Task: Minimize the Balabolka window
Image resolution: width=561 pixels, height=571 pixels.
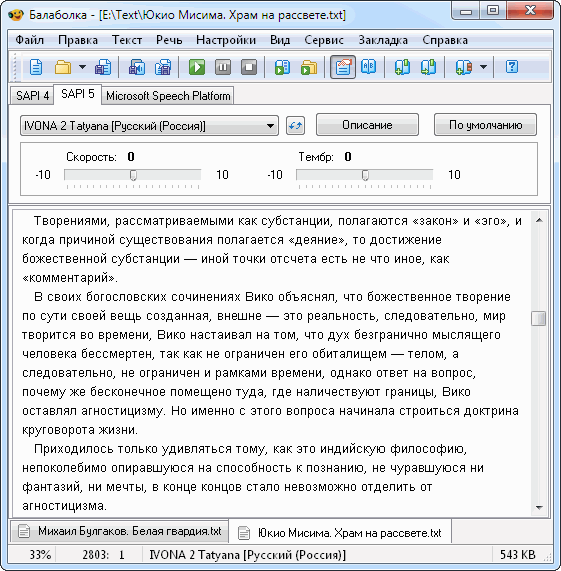Action: 465,12
